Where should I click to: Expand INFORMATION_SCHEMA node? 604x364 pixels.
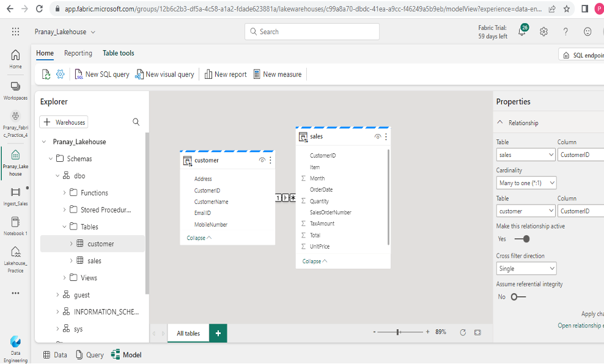coord(57,311)
